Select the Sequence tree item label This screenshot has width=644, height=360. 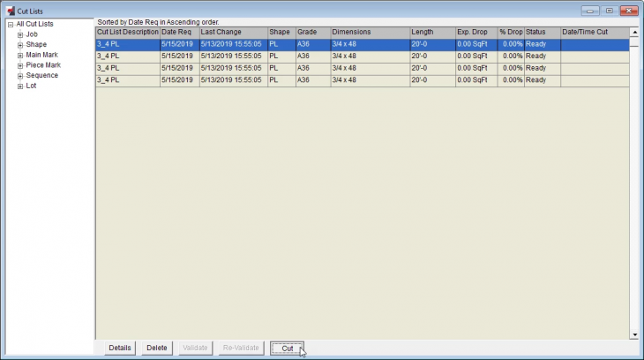(41, 75)
